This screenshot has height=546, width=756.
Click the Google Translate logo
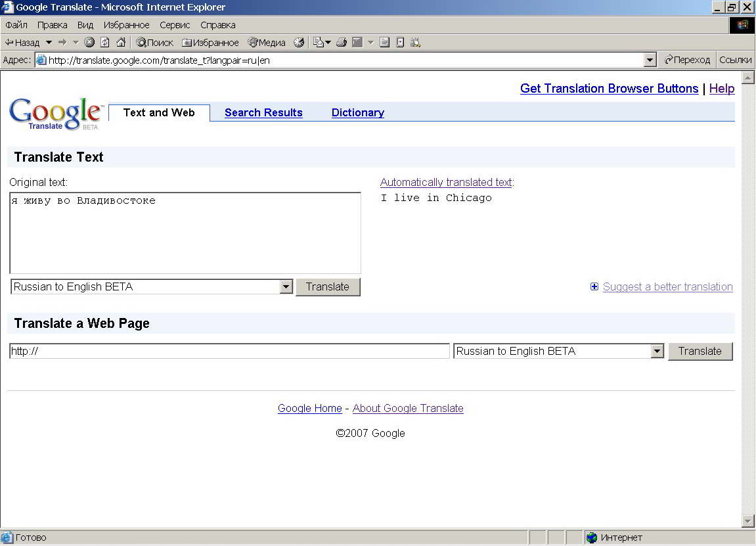(x=56, y=114)
